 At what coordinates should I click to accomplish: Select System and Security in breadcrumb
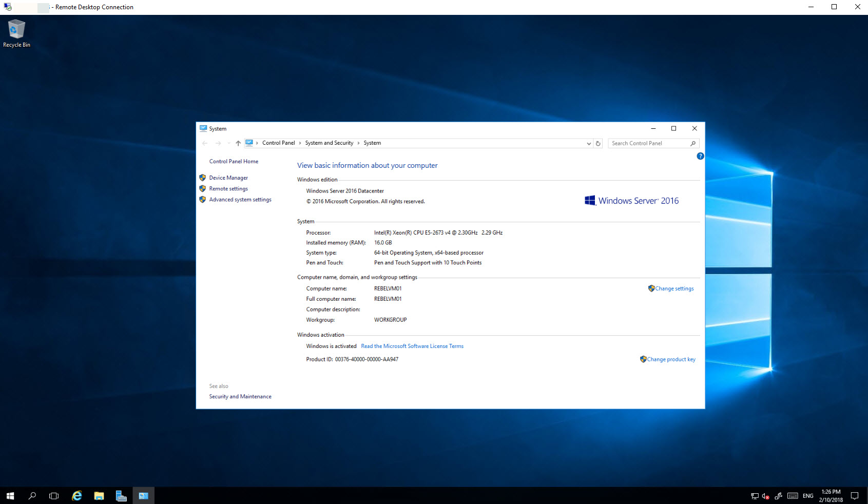(329, 143)
